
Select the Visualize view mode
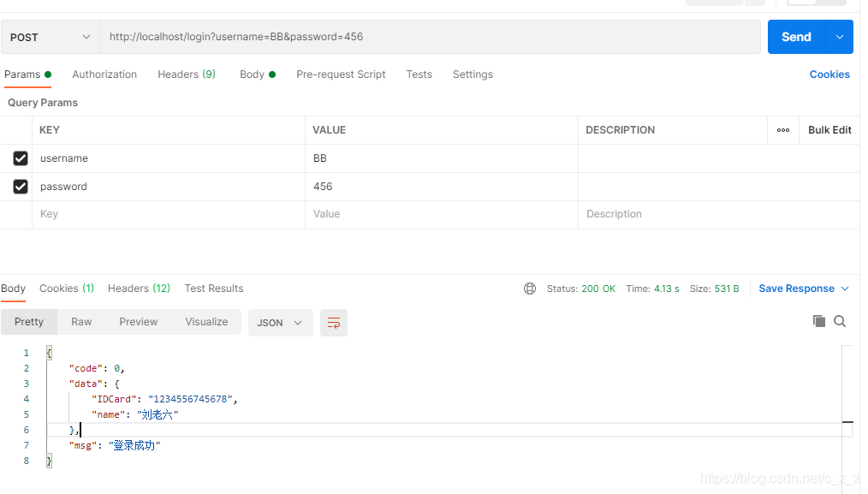[x=206, y=322]
